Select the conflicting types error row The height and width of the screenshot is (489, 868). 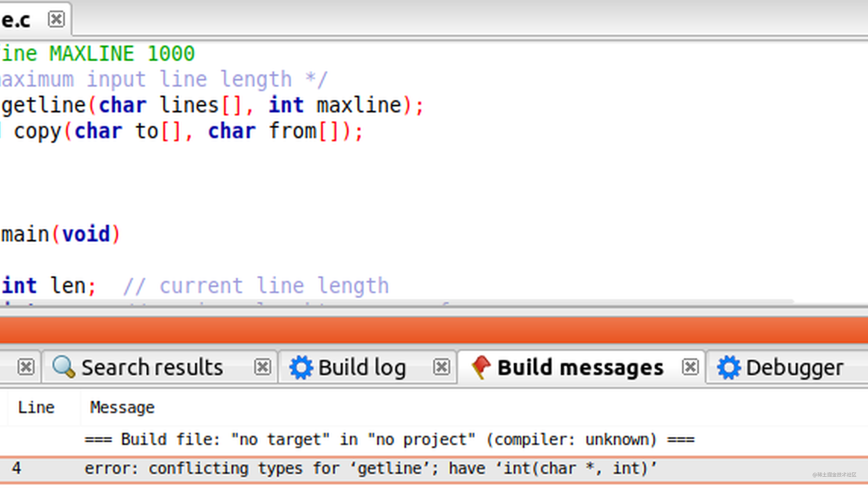coord(371,468)
